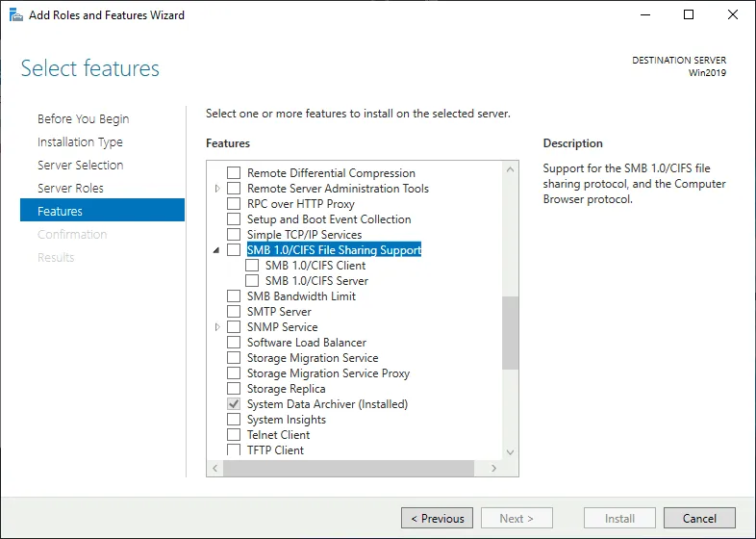The image size is (756, 539).
Task: Cancel the wizard
Action: (x=699, y=518)
